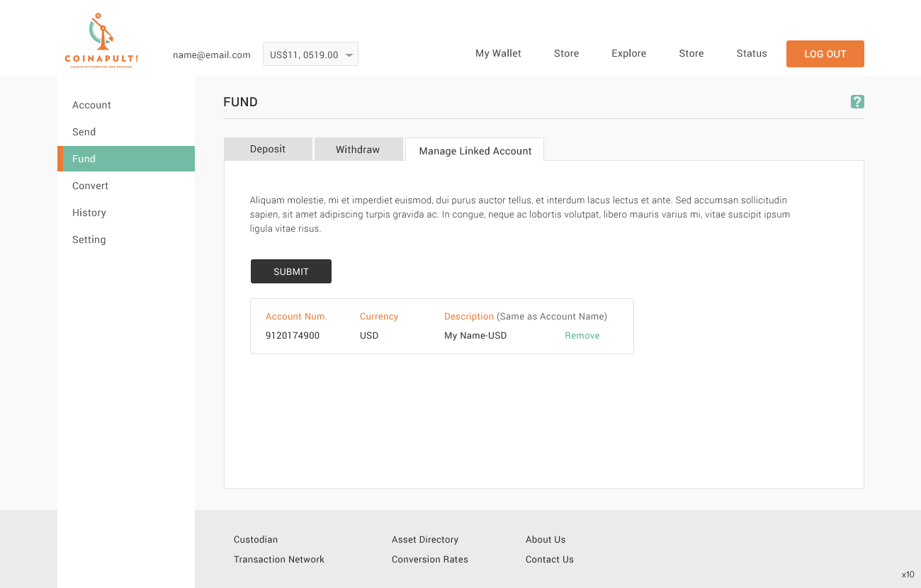Switch to Manage Linked Account tab
Screen dimensions: 921x588
tap(475, 149)
